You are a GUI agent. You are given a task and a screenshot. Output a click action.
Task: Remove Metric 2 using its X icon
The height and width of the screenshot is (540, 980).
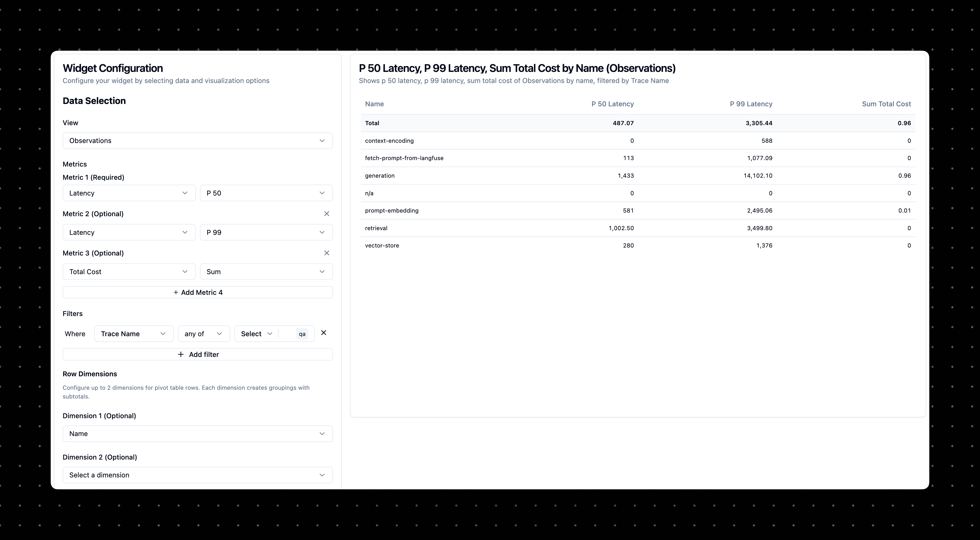[x=327, y=213]
